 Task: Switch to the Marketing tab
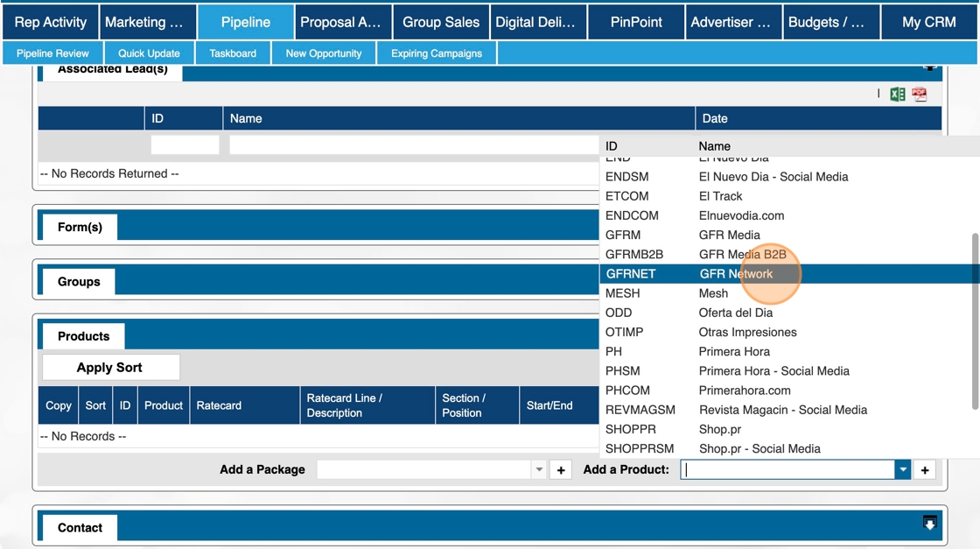(148, 22)
